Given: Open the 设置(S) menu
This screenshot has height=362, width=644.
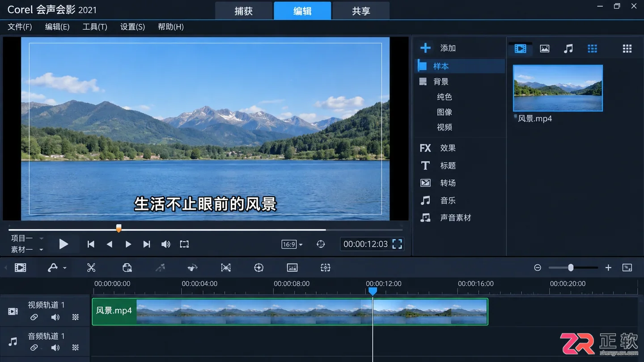Looking at the screenshot, I should click(133, 27).
